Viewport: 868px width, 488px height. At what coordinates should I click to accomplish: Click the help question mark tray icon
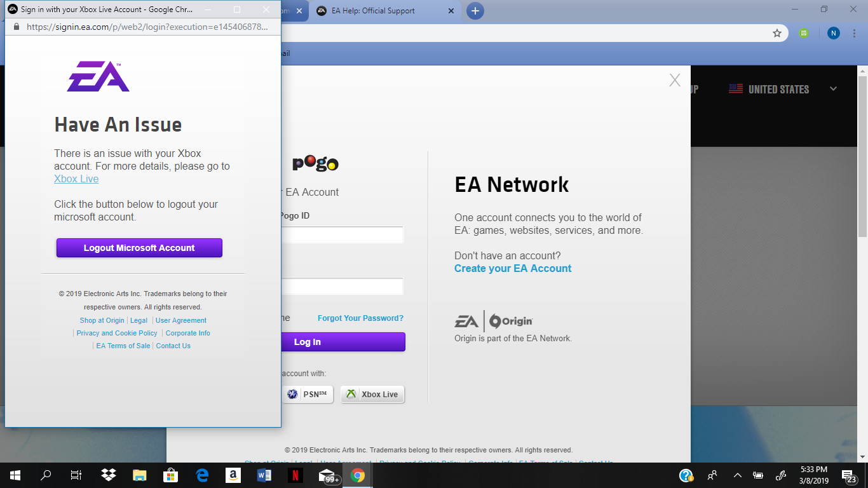686,475
